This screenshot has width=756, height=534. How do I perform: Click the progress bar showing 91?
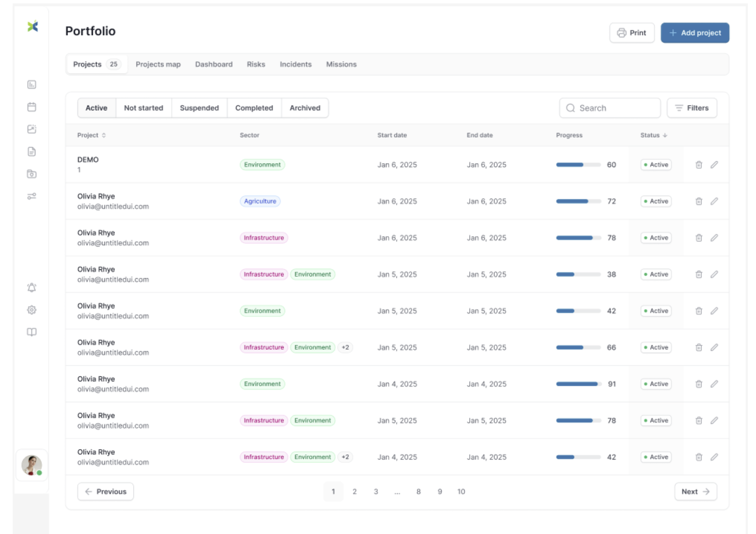pos(578,384)
